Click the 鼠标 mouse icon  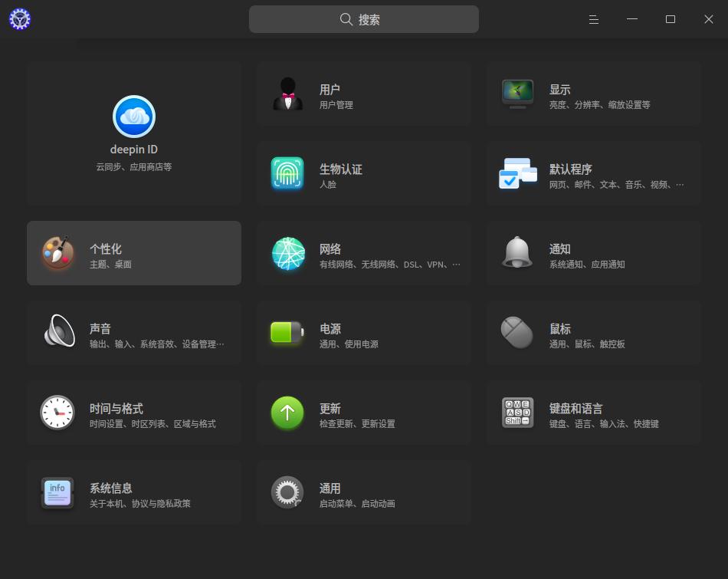[516, 332]
